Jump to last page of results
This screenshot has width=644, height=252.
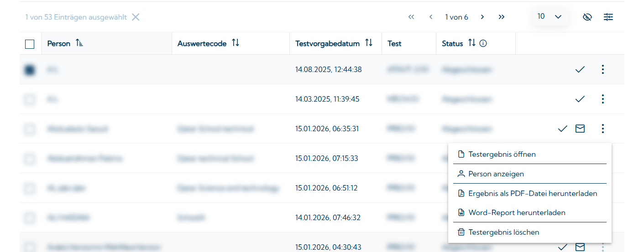tap(502, 17)
